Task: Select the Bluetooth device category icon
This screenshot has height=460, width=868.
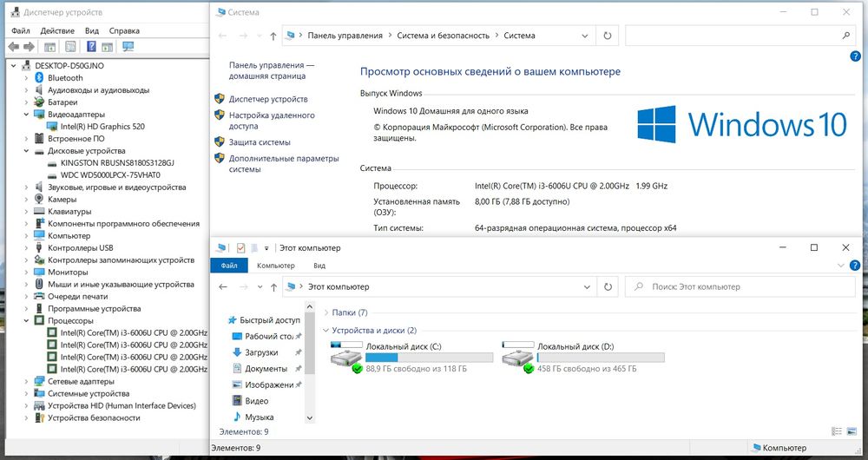Action: tap(39, 78)
